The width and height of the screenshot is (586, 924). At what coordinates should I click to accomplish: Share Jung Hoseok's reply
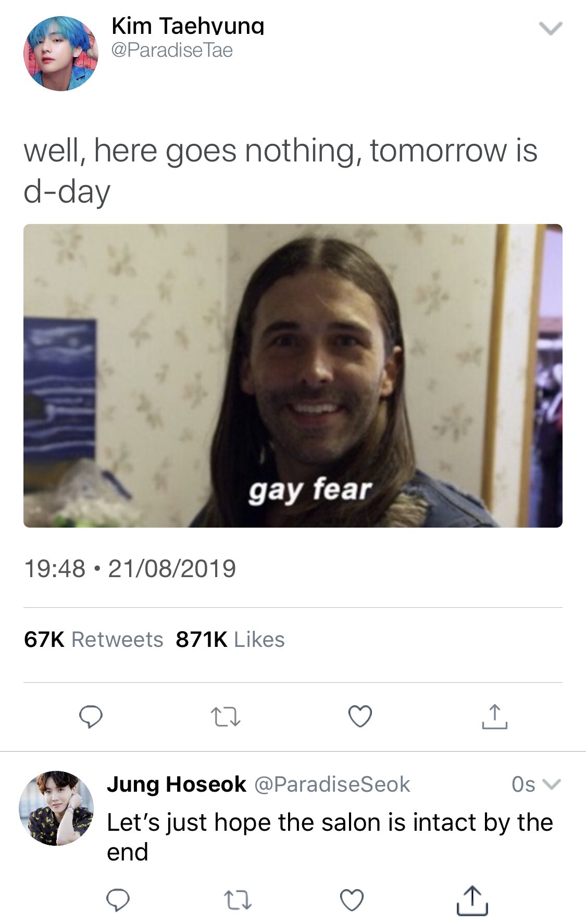click(472, 900)
